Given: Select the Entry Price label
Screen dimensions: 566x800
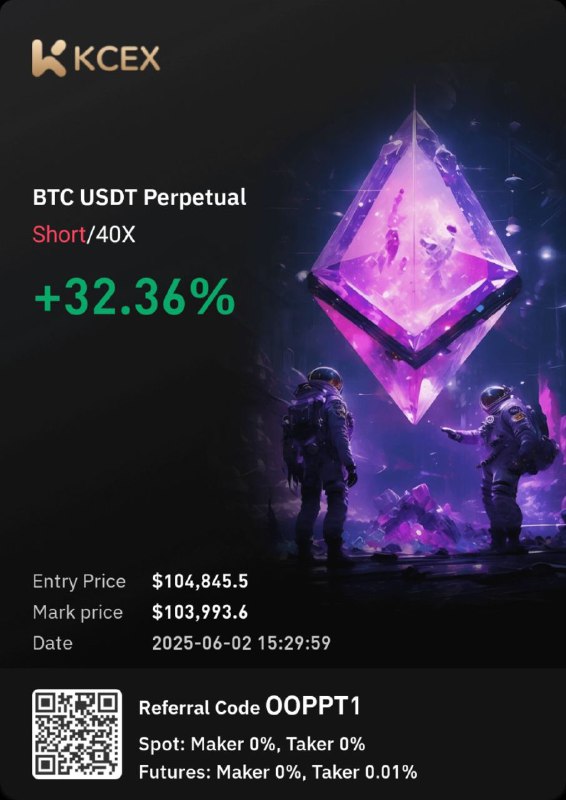Looking at the screenshot, I should (79, 582).
